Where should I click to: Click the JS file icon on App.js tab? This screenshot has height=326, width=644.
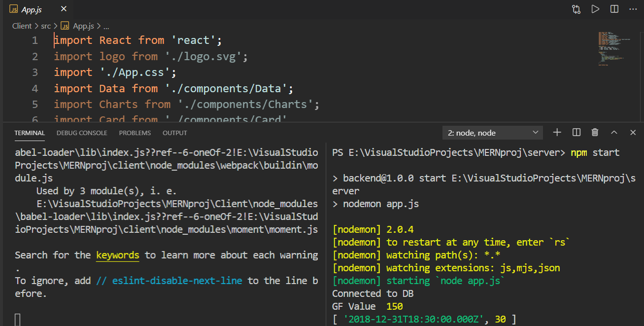point(14,9)
